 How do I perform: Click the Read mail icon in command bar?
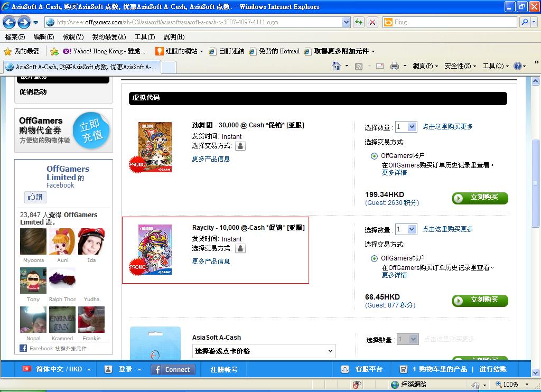tap(379, 66)
